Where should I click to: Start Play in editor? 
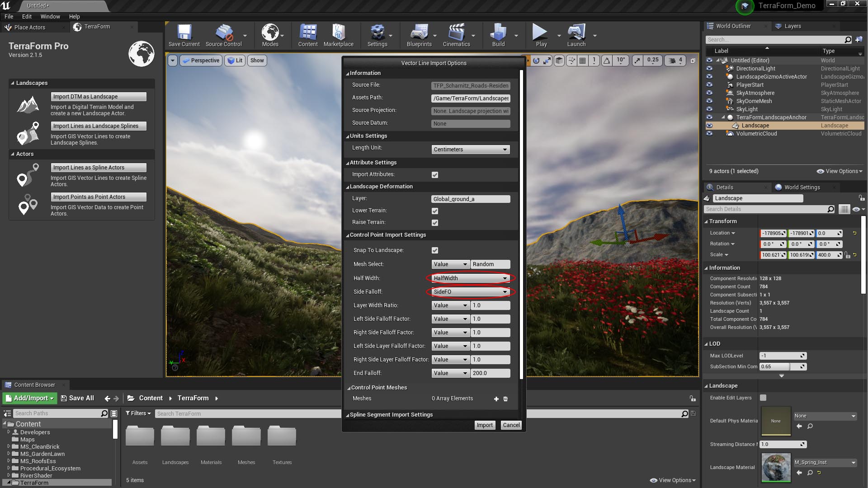pos(541,35)
